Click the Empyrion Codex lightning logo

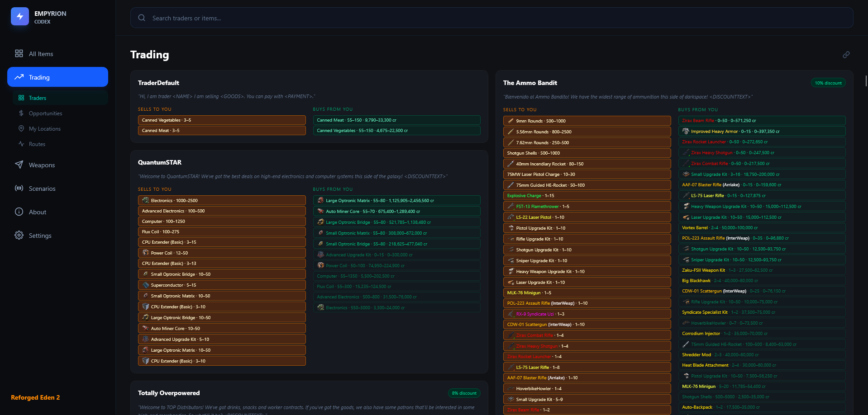click(x=20, y=17)
